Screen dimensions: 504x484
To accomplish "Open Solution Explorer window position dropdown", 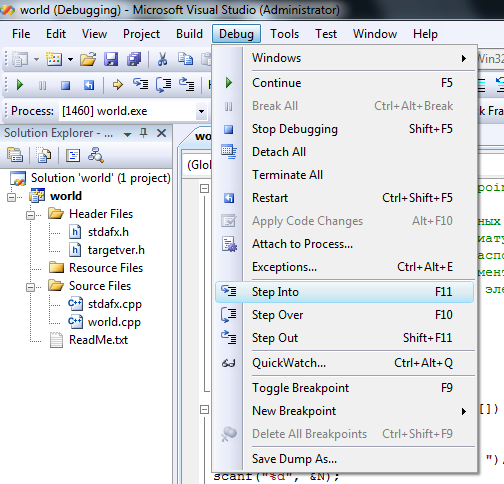I will tap(127, 134).
